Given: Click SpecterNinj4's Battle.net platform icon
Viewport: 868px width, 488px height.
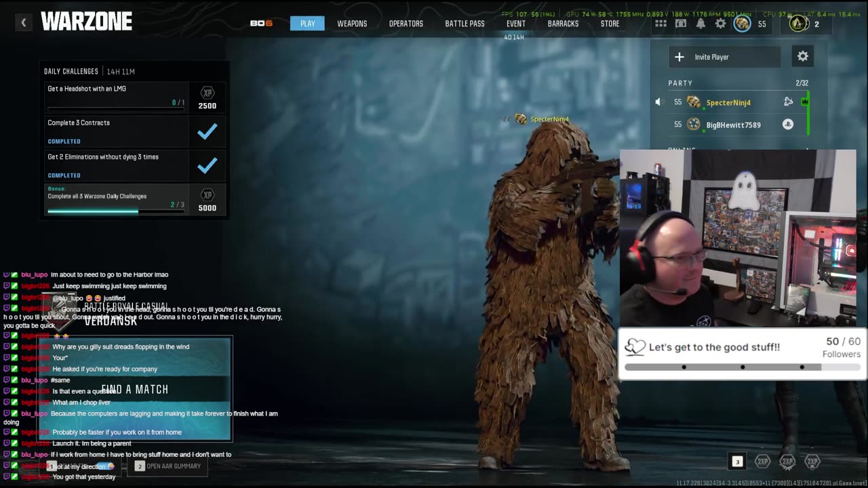Looking at the screenshot, I should [x=788, y=102].
